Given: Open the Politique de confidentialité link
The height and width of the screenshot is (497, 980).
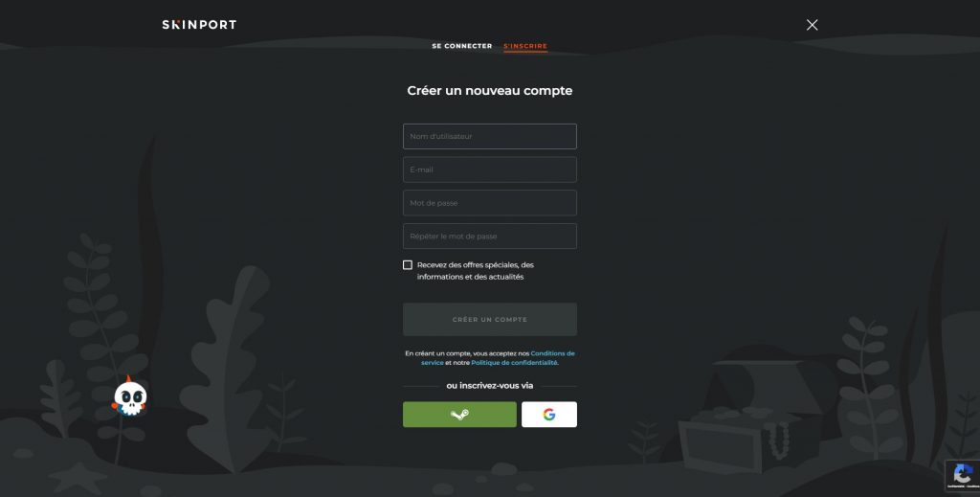Looking at the screenshot, I should coord(514,363).
